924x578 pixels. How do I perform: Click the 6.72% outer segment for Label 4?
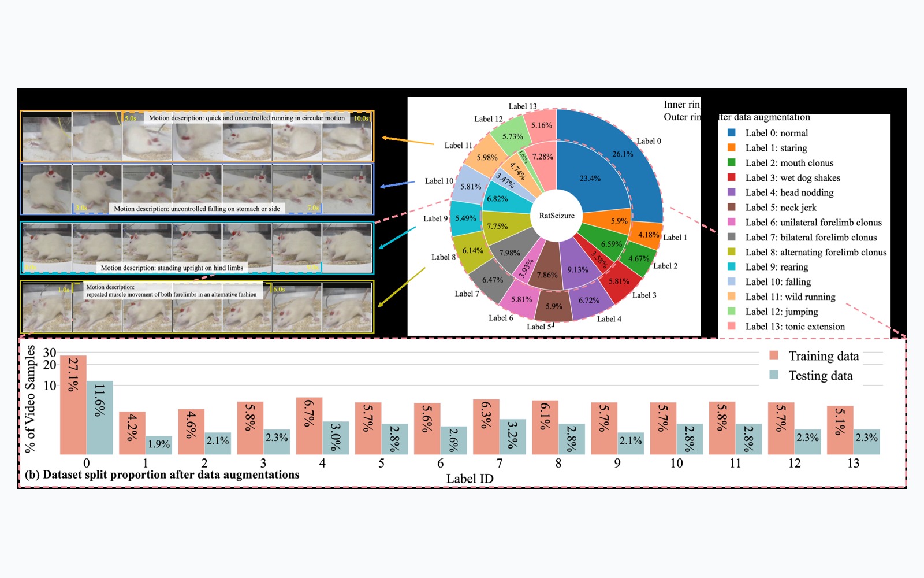tap(589, 301)
